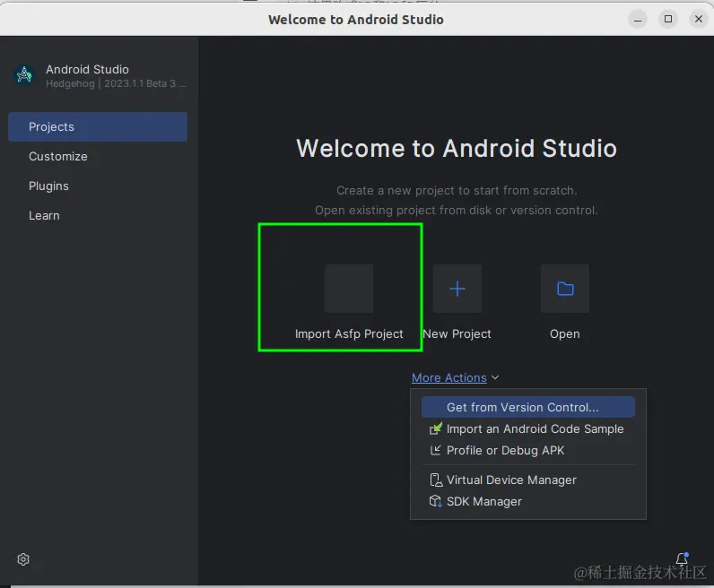Click the More Actions link
Screen dimensions: 714x588
tap(449, 377)
